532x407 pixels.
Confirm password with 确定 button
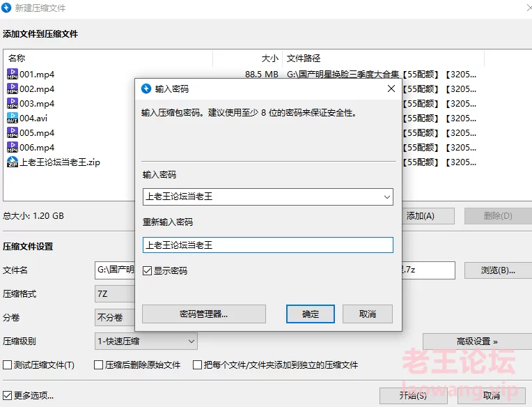click(311, 314)
